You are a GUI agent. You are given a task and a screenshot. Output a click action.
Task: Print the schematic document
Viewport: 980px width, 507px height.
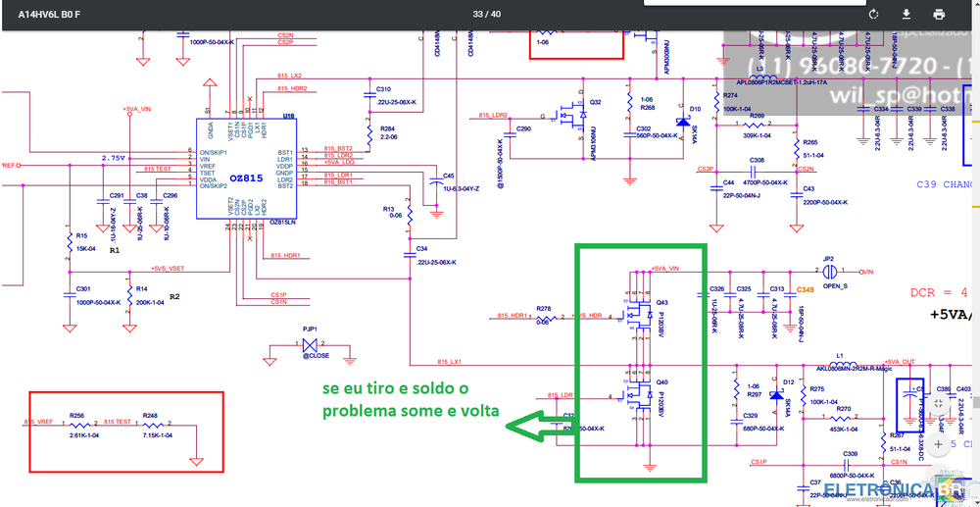pyautogui.click(x=939, y=14)
